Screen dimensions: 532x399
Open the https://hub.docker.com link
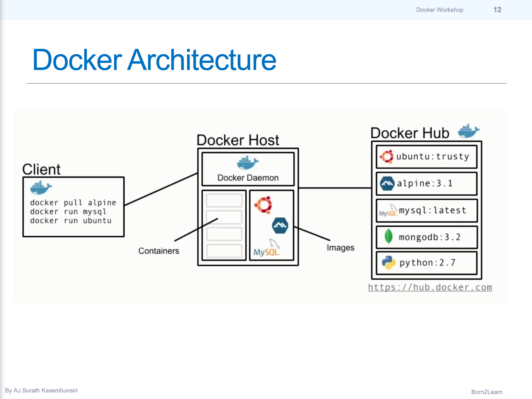click(430, 287)
